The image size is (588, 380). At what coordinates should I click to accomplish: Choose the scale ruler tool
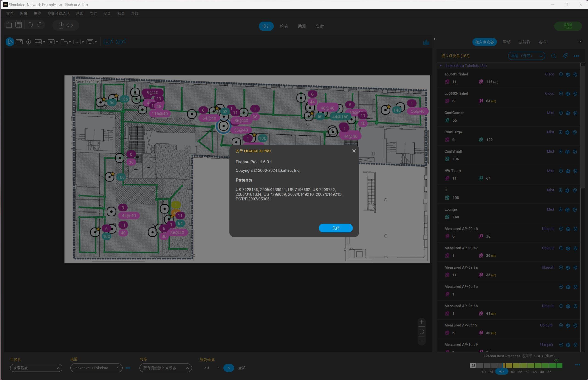tap(19, 42)
